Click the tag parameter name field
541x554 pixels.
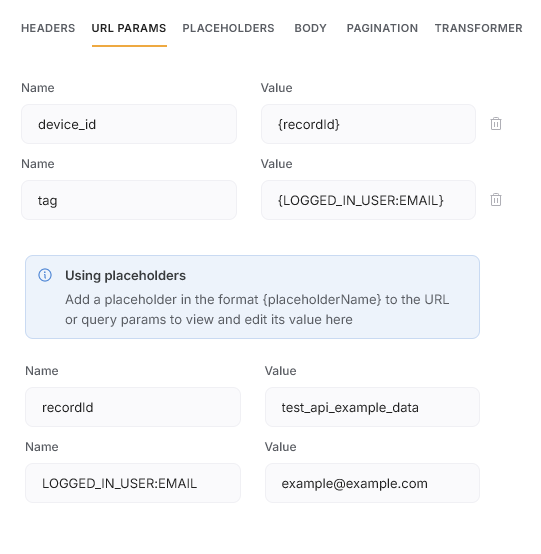pyautogui.click(x=129, y=200)
